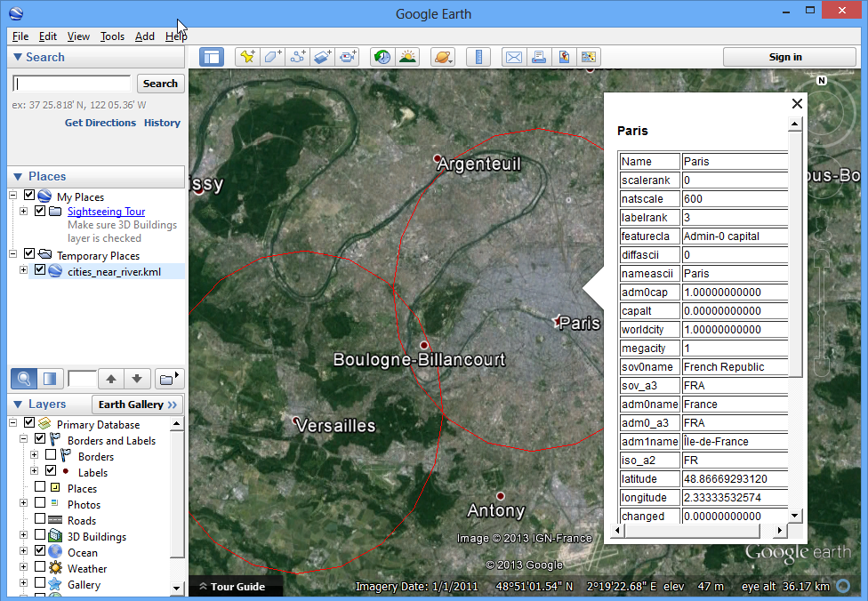Open the Tools menu

[x=112, y=36]
